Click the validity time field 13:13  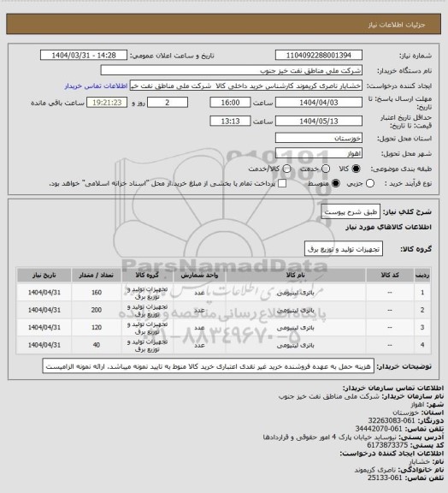(230, 121)
